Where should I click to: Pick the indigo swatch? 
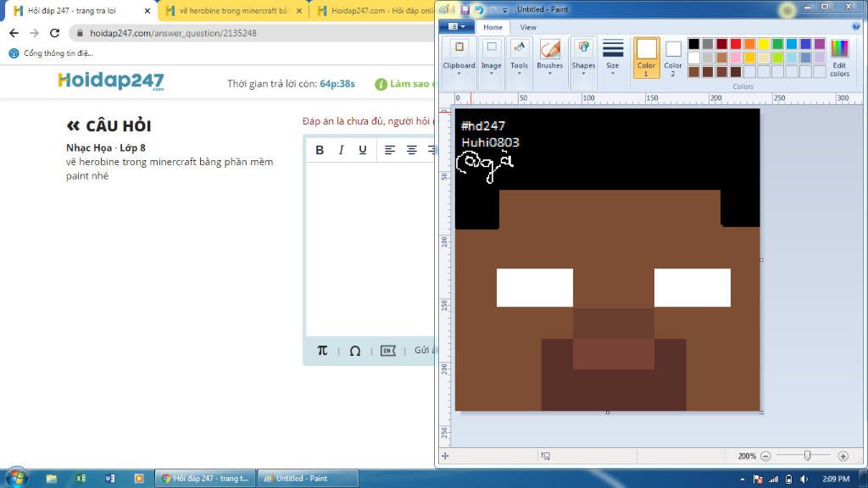[805, 44]
